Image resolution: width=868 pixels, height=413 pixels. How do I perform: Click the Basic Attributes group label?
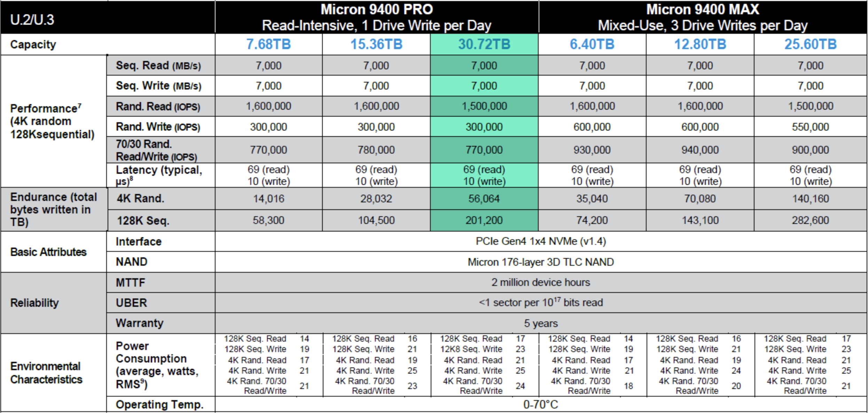pyautogui.click(x=48, y=252)
